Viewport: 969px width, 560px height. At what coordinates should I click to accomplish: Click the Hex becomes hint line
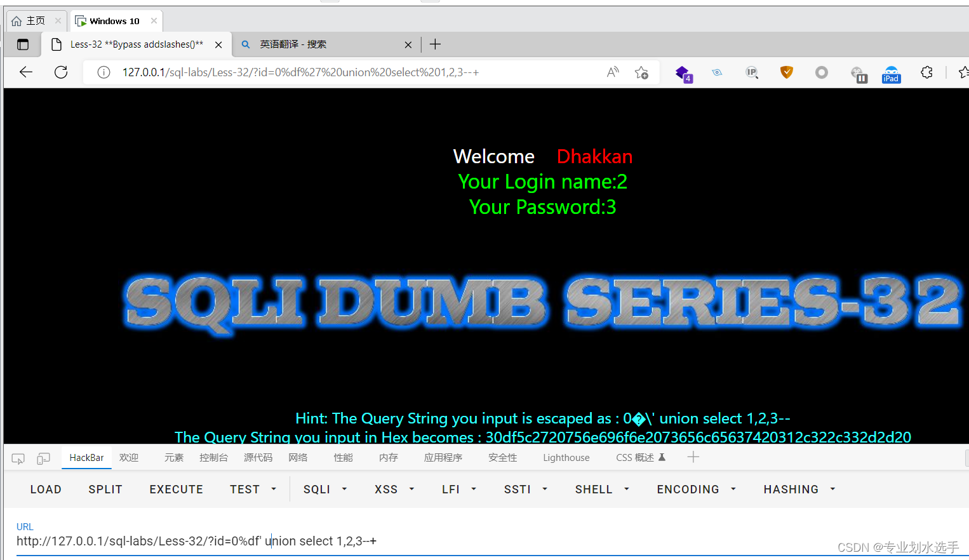click(543, 437)
